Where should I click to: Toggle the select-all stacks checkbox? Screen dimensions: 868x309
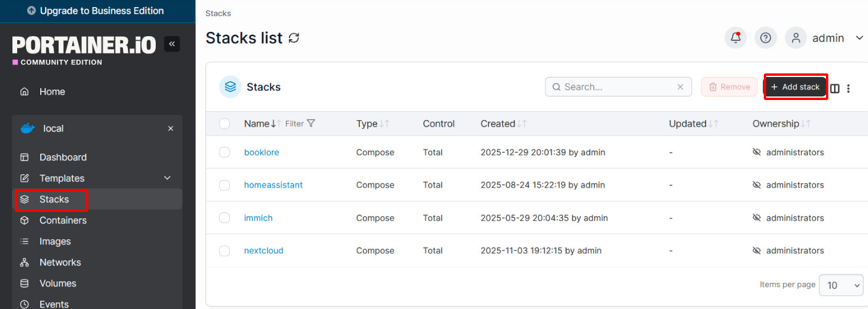coord(224,124)
